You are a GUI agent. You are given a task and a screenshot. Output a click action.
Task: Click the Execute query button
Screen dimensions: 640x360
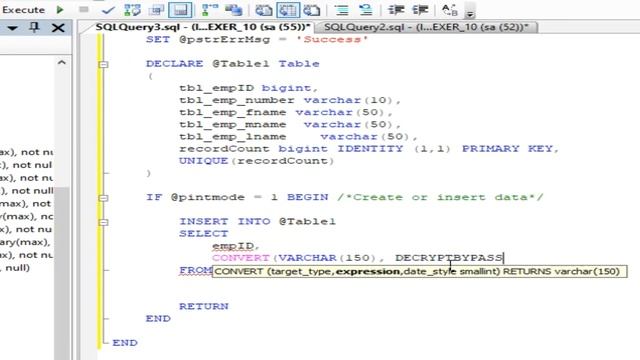[23, 9]
